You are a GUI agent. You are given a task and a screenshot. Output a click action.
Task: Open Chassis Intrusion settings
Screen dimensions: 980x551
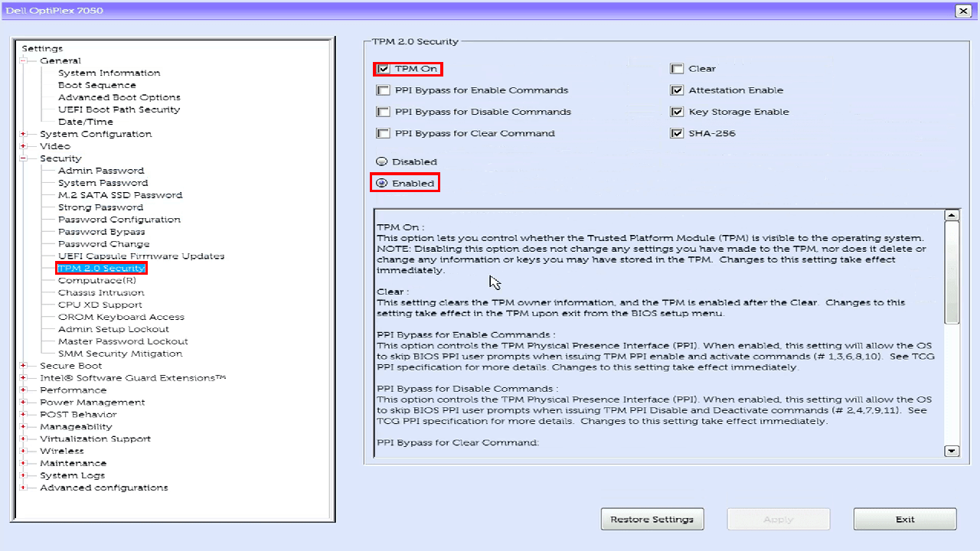coord(101,292)
